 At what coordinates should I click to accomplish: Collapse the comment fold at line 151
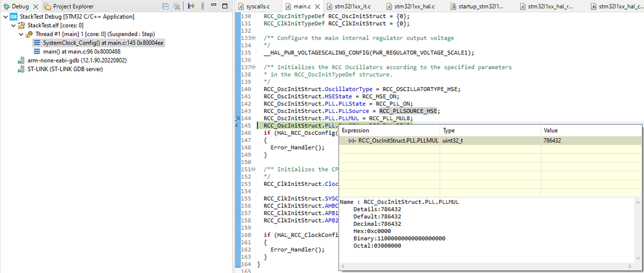pyautogui.click(x=253, y=169)
